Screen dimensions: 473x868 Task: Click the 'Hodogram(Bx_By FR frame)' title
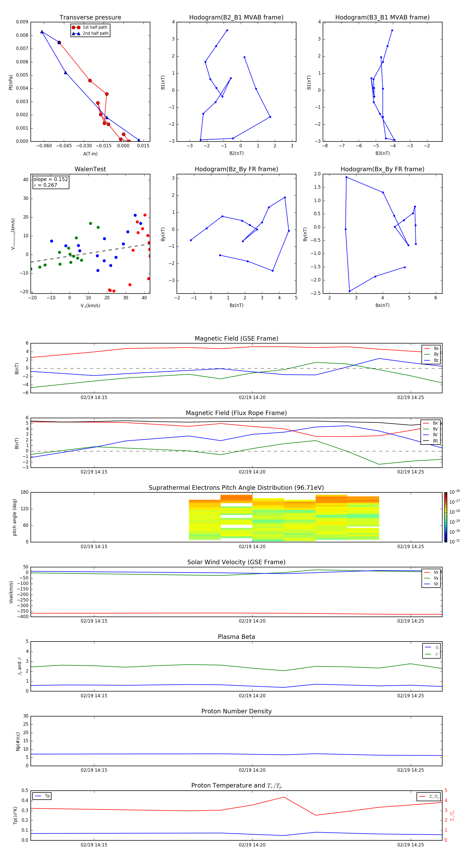tap(382, 169)
